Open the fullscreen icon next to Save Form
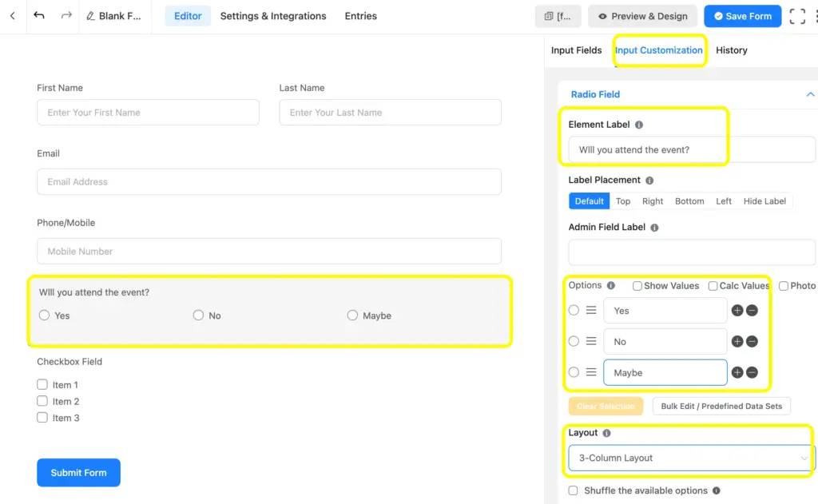 [x=796, y=15]
